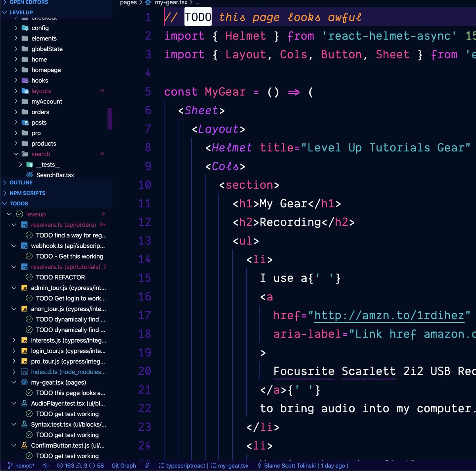Click the TS icon of index.d.ts

pyautogui.click(x=24, y=372)
